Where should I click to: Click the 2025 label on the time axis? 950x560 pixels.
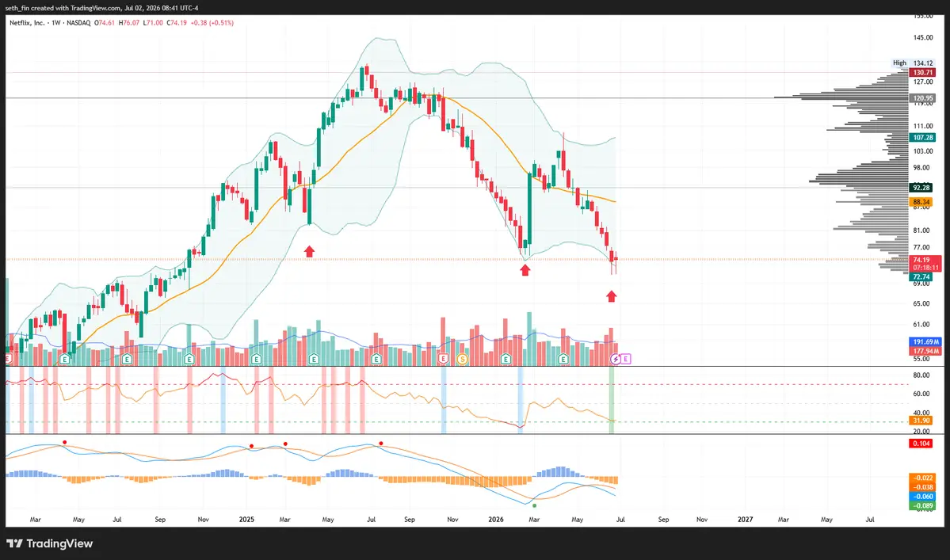coord(246,520)
